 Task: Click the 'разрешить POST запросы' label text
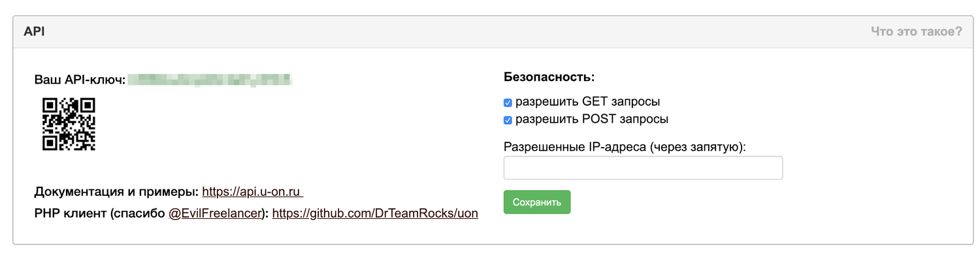coord(592,120)
